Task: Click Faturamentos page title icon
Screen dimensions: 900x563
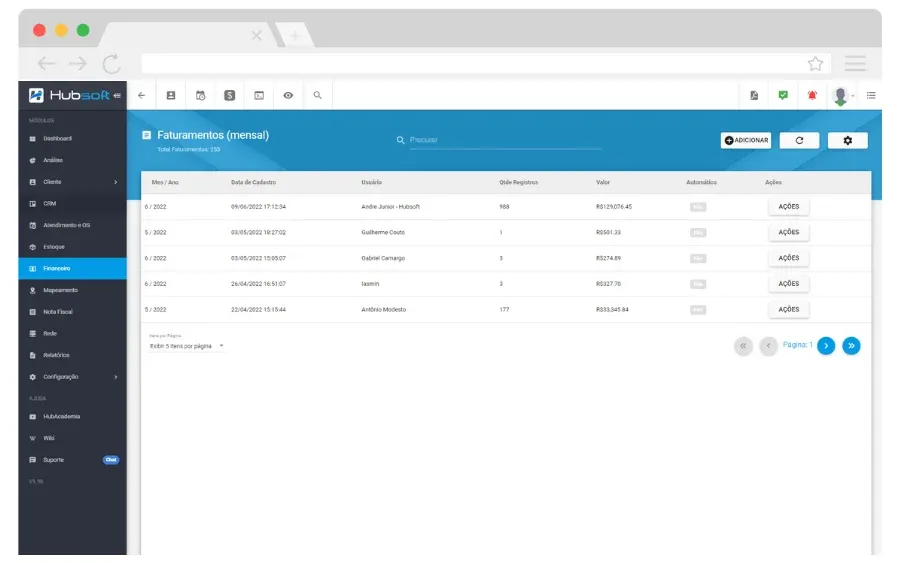Action: [x=146, y=135]
